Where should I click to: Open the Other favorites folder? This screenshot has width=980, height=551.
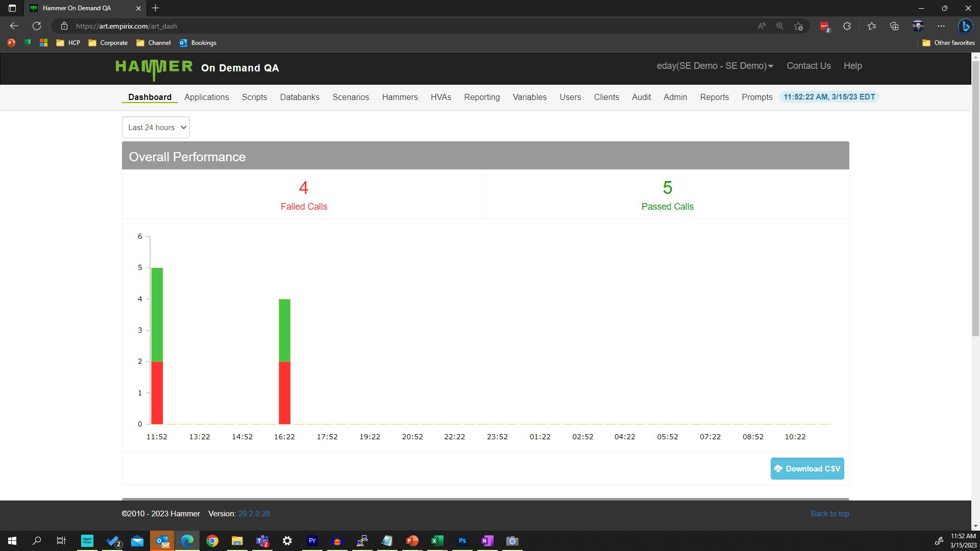pyautogui.click(x=948, y=43)
